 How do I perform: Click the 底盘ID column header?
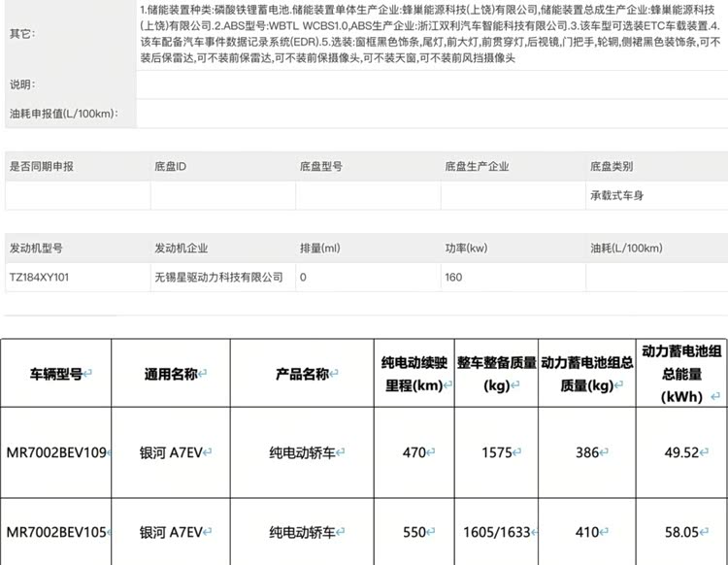click(170, 167)
